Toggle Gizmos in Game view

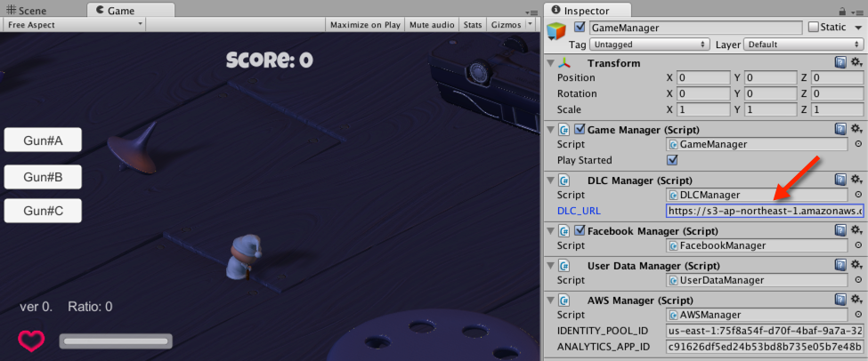[506, 24]
